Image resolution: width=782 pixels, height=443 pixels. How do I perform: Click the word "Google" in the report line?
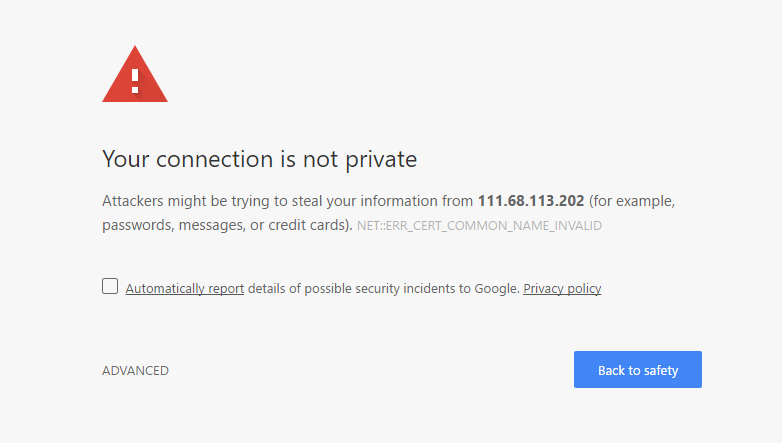pos(495,289)
